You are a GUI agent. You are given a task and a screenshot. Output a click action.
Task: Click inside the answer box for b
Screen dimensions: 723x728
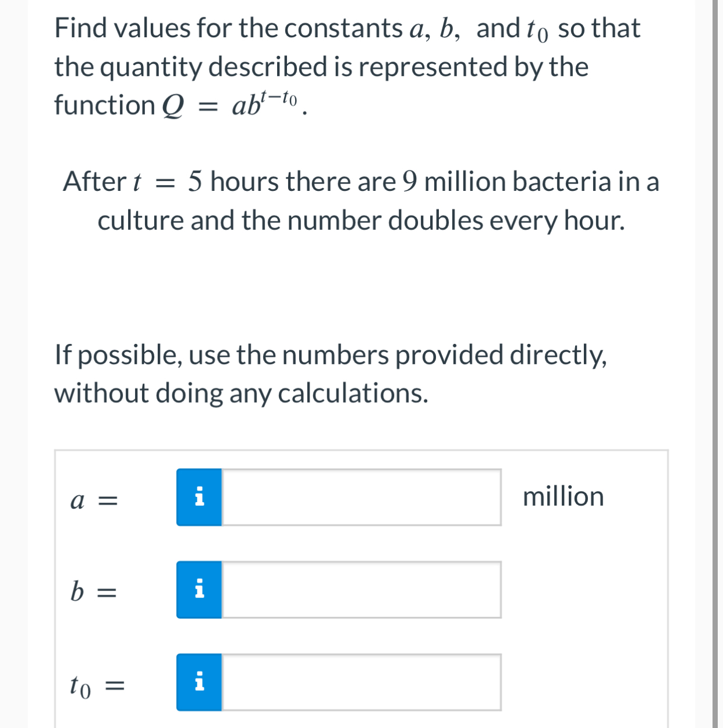(361, 590)
